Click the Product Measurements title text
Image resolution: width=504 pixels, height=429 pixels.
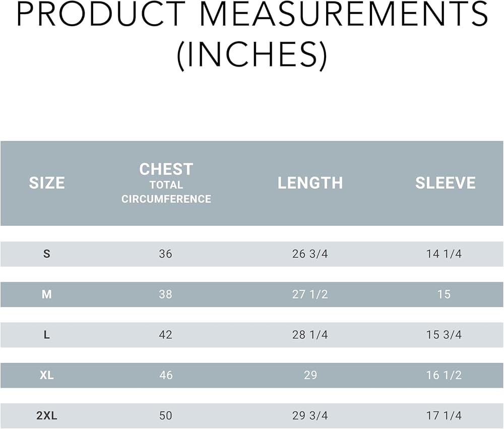pyautogui.click(x=252, y=35)
